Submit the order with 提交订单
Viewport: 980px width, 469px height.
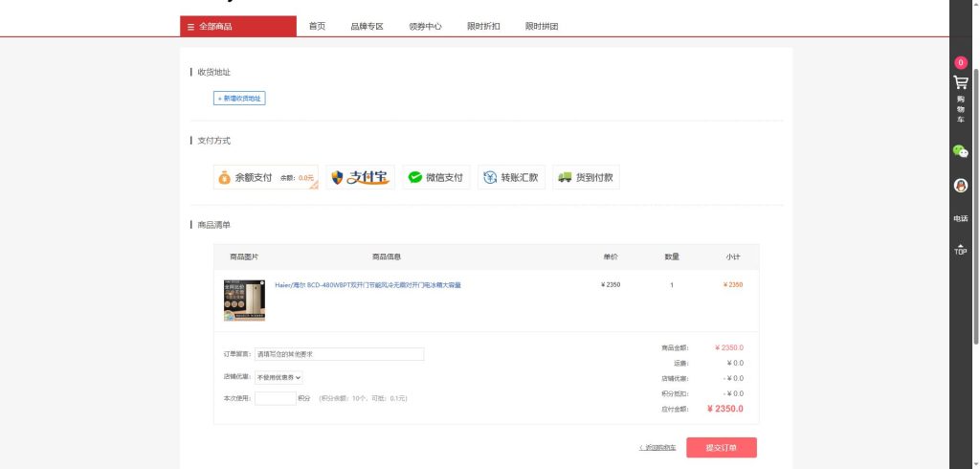click(722, 448)
